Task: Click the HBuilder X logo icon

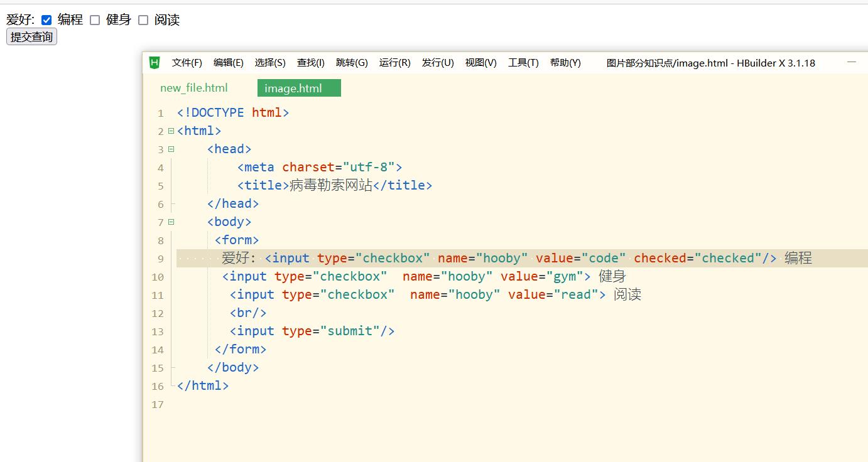Action: (x=155, y=63)
